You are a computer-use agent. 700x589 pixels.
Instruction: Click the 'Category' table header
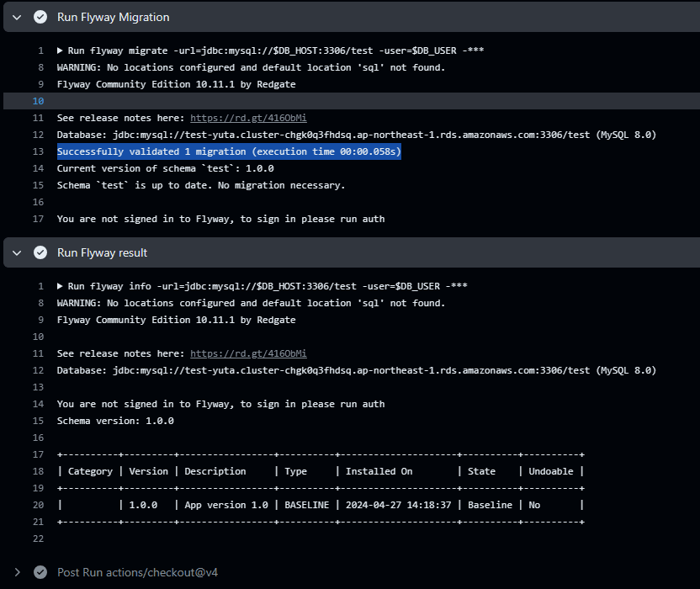pos(90,471)
